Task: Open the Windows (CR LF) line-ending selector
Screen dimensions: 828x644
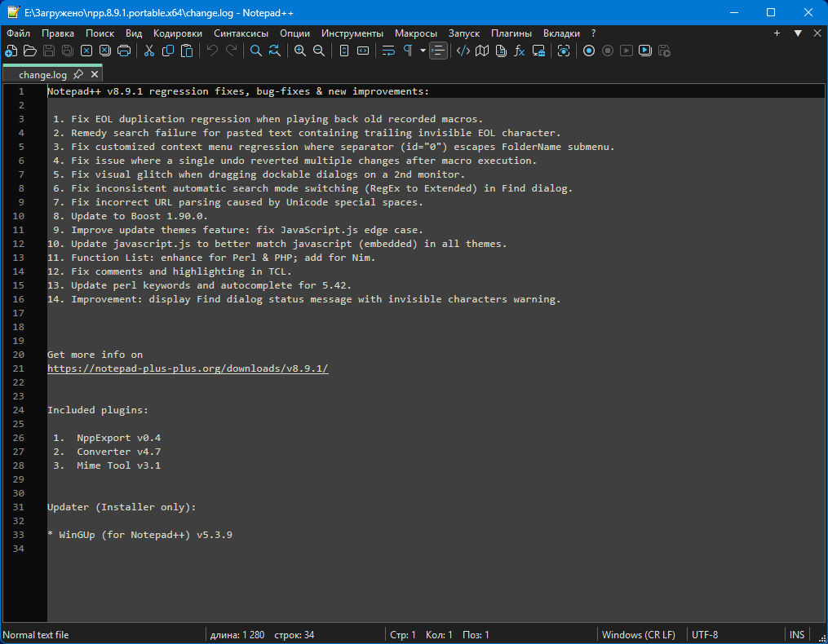Action: tap(638, 635)
